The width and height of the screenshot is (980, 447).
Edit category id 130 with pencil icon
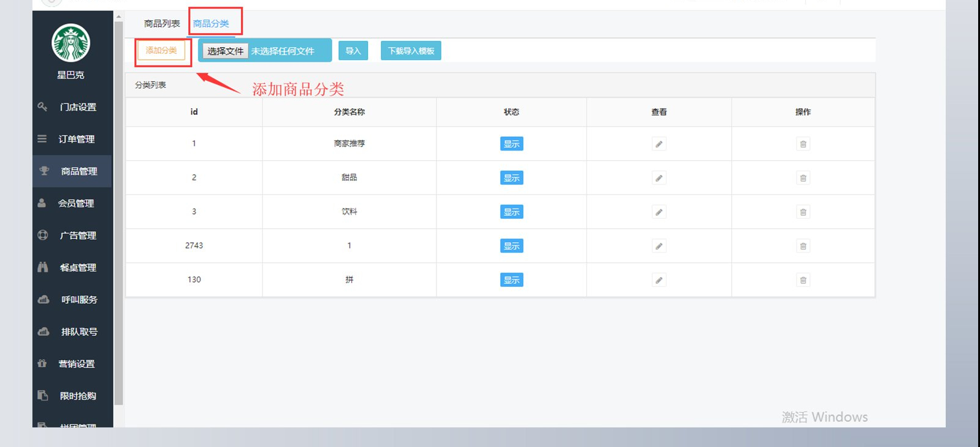pyautogui.click(x=659, y=280)
